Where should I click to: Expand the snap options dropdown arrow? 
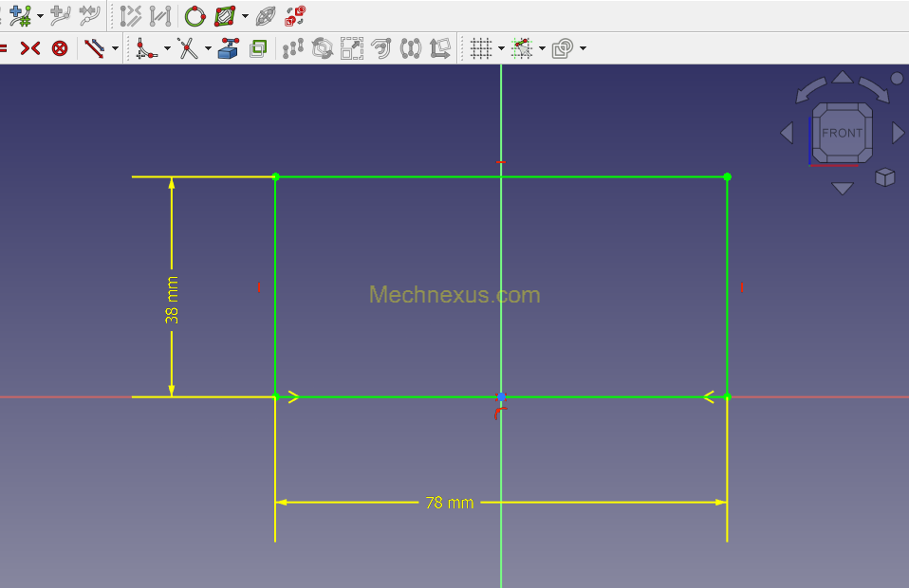coord(542,48)
